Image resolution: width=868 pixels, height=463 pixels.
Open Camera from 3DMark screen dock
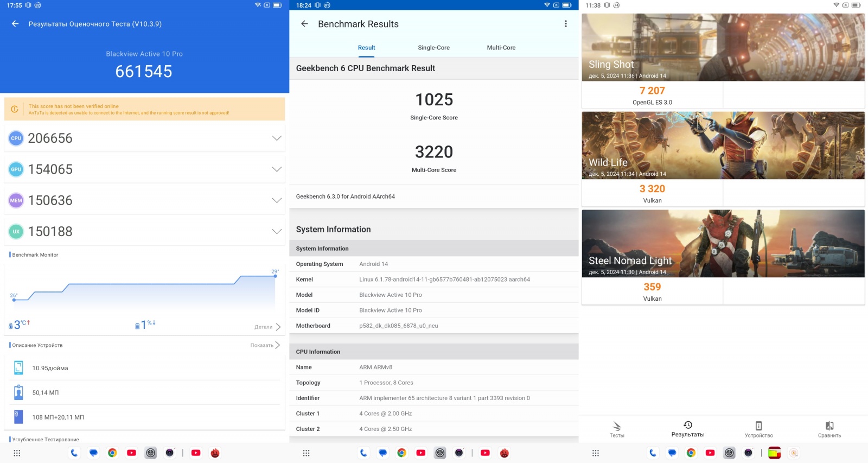tap(749, 453)
